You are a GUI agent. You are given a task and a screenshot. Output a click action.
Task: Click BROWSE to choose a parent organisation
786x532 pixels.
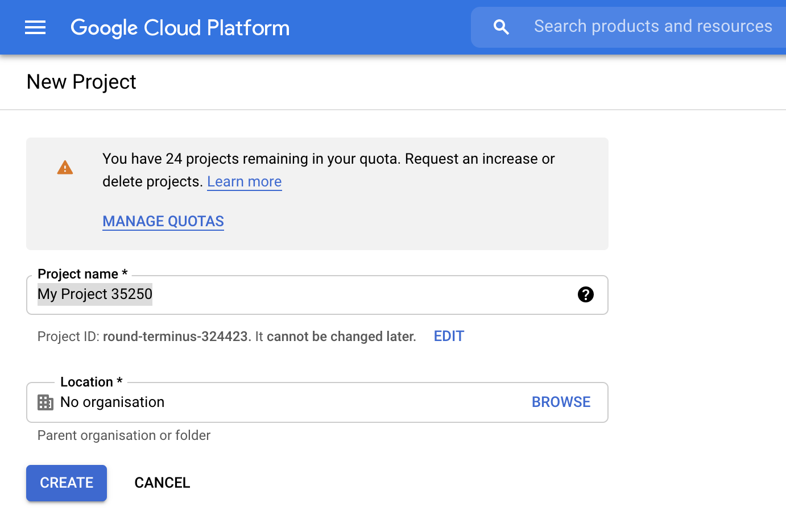point(561,402)
